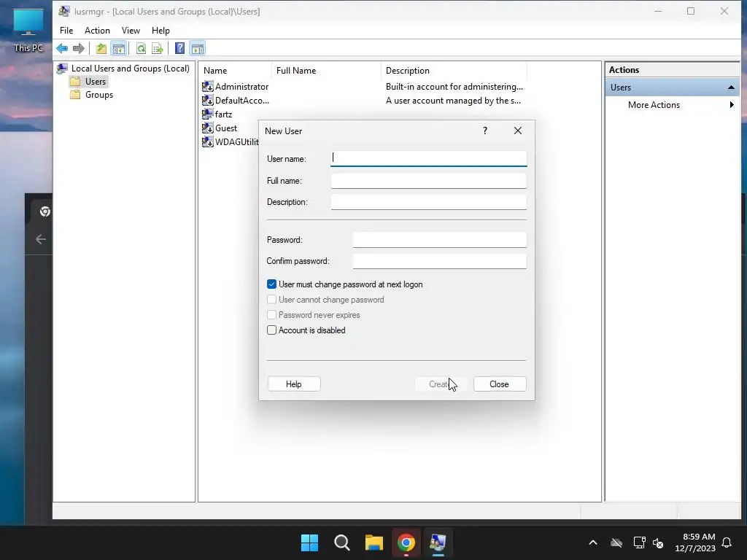Open the notifications bell
The height and width of the screenshot is (560, 747).
tap(727, 542)
